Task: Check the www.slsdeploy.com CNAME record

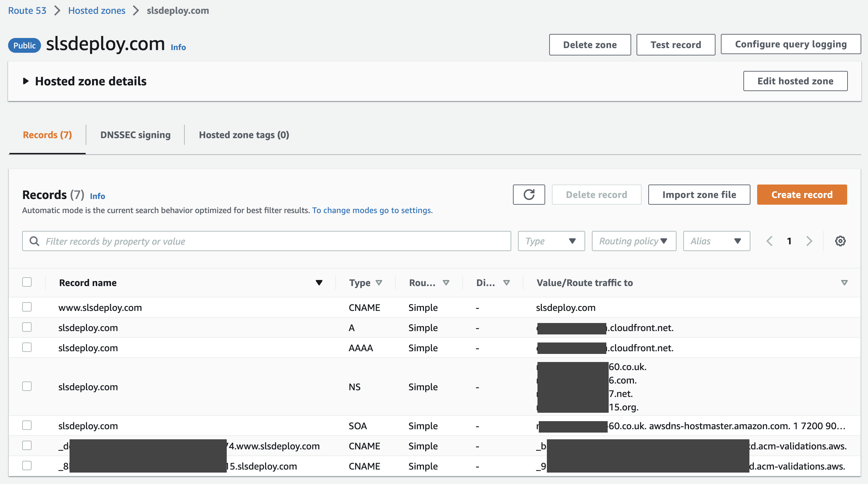Action: click(27, 307)
